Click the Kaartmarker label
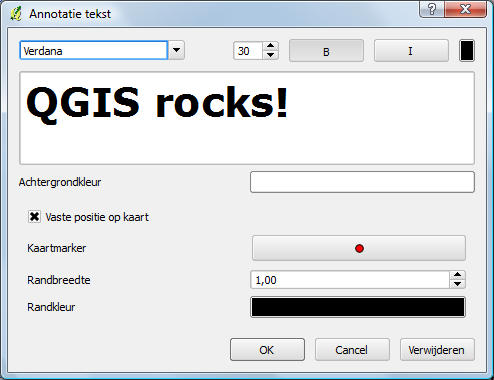The height and width of the screenshot is (380, 494). (x=57, y=248)
